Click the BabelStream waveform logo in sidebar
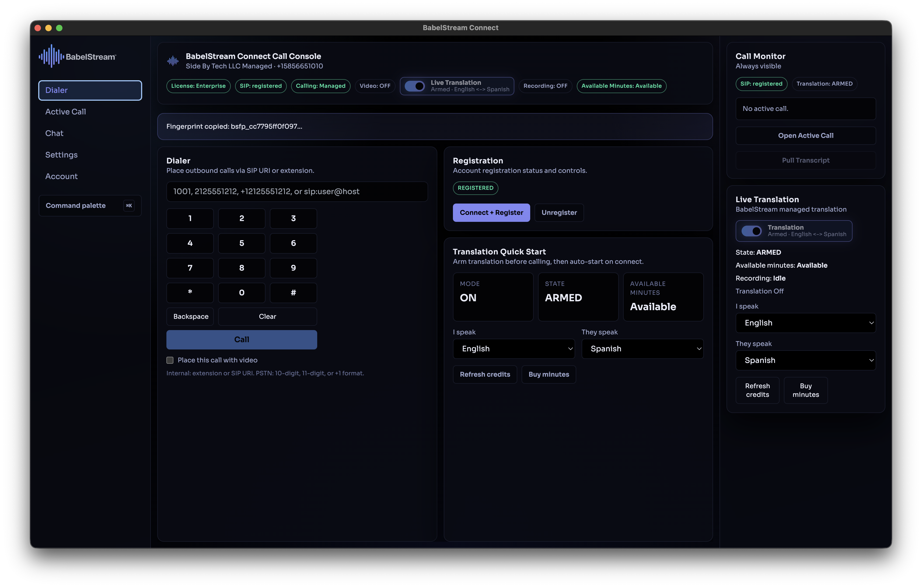This screenshot has height=588, width=922. (x=51, y=56)
